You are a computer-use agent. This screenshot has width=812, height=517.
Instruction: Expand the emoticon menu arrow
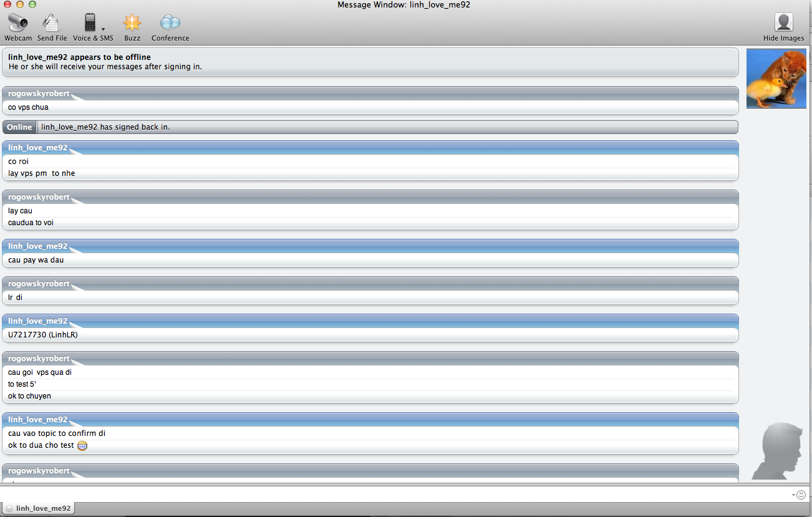(794, 495)
